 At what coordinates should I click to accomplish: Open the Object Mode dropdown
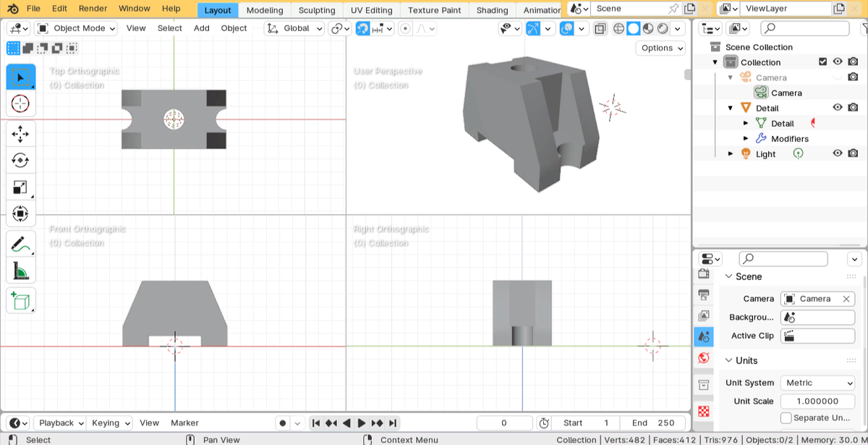[75, 28]
